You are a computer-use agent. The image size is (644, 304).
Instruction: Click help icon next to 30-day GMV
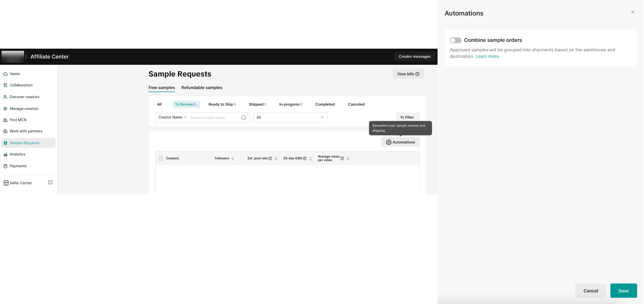pyautogui.click(x=305, y=159)
